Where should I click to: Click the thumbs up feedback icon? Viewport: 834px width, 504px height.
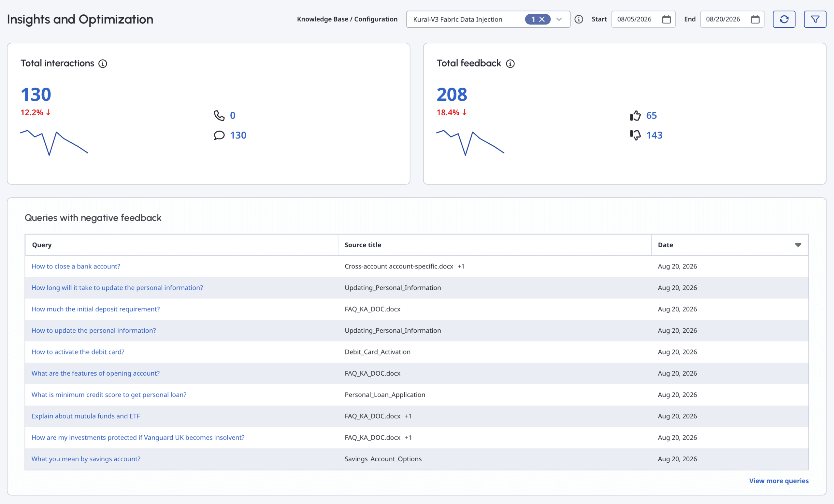point(635,115)
